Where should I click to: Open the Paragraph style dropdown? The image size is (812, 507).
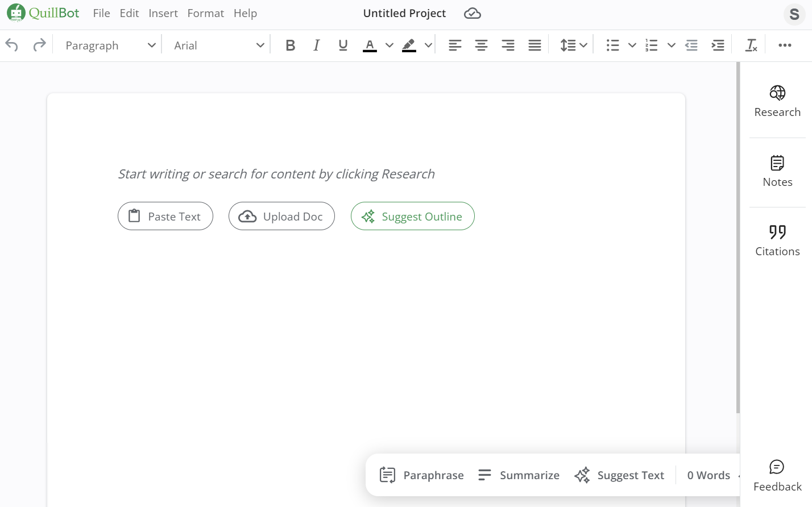tap(110, 45)
